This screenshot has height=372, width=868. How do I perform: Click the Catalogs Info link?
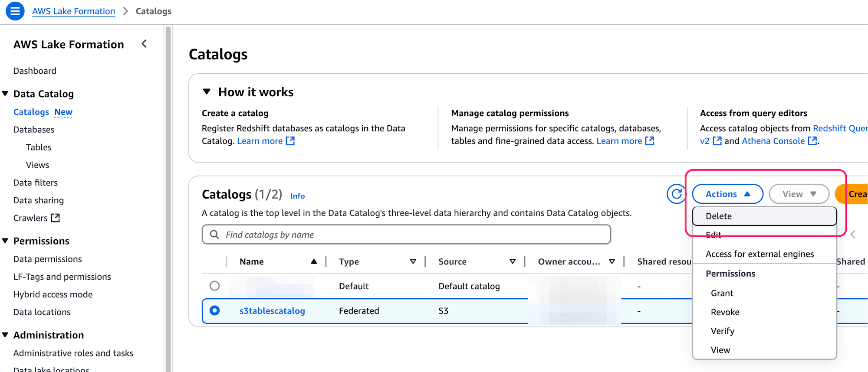tap(297, 196)
